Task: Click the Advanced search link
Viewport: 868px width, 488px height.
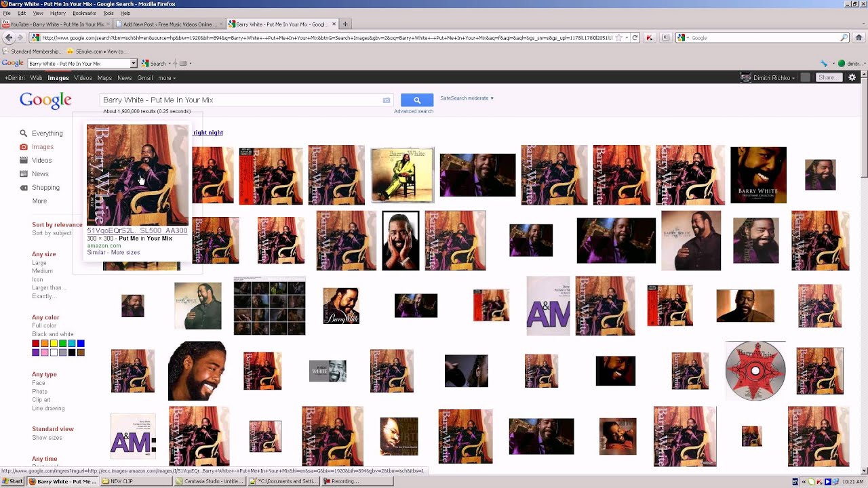Action: (x=414, y=111)
